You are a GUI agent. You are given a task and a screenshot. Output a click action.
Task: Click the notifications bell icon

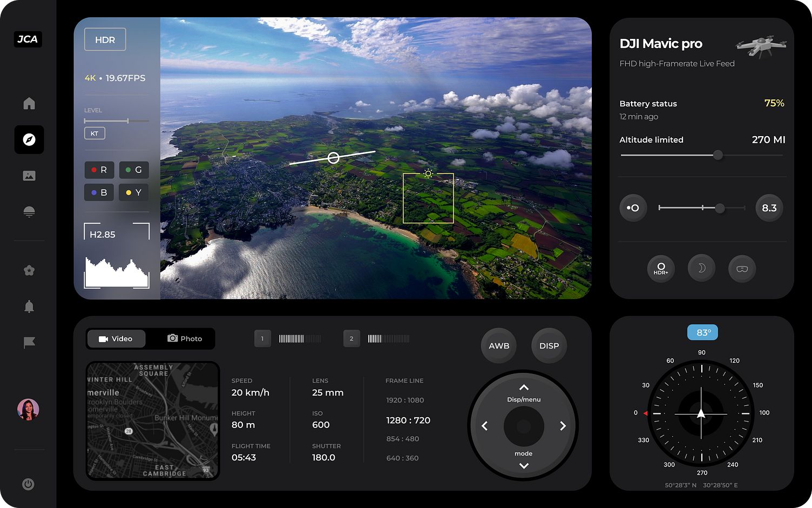point(29,306)
